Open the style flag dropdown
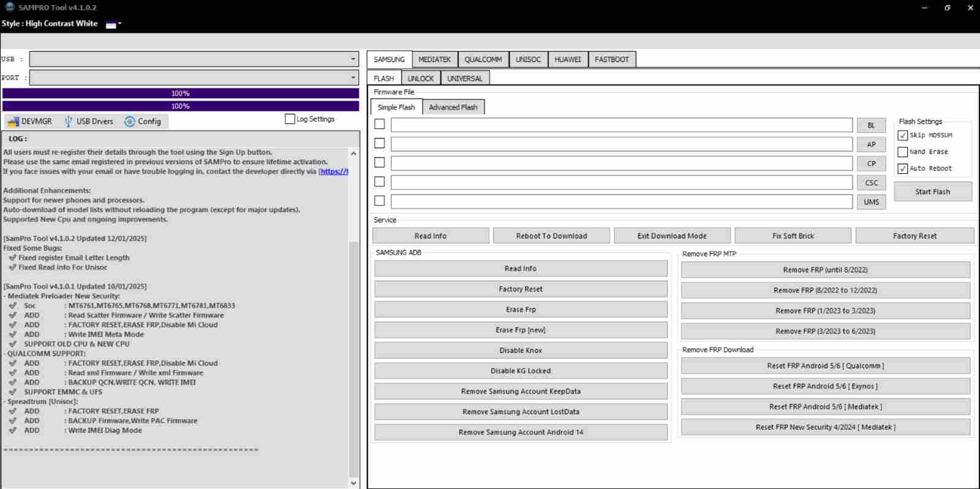Image resolution: width=980 pixels, height=489 pixels. 113,24
